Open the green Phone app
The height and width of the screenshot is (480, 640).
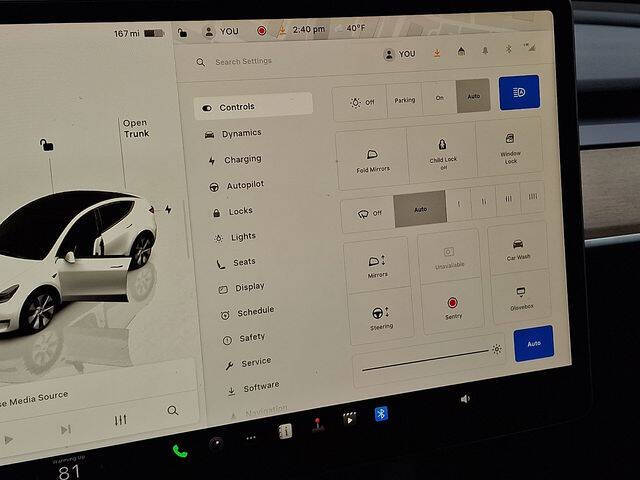click(180, 451)
